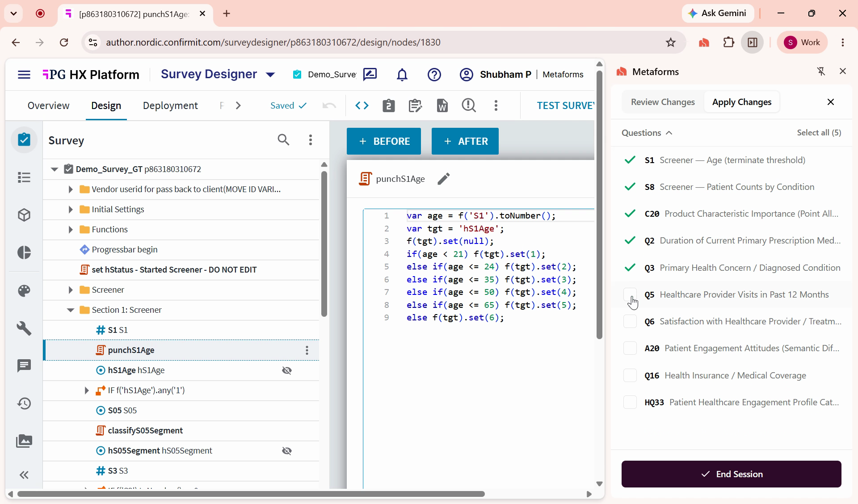
Task: Open notifications bell
Action: pos(402,75)
